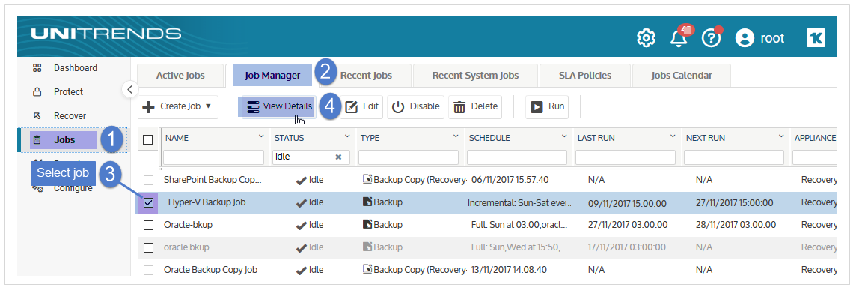The height and width of the screenshot is (299, 868).
Task: Toggle the select-all checkbox in the header
Action: click(148, 140)
